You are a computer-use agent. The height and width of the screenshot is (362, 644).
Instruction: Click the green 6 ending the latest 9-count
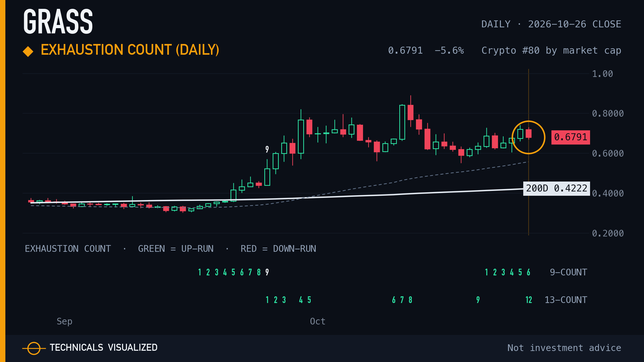(x=529, y=272)
